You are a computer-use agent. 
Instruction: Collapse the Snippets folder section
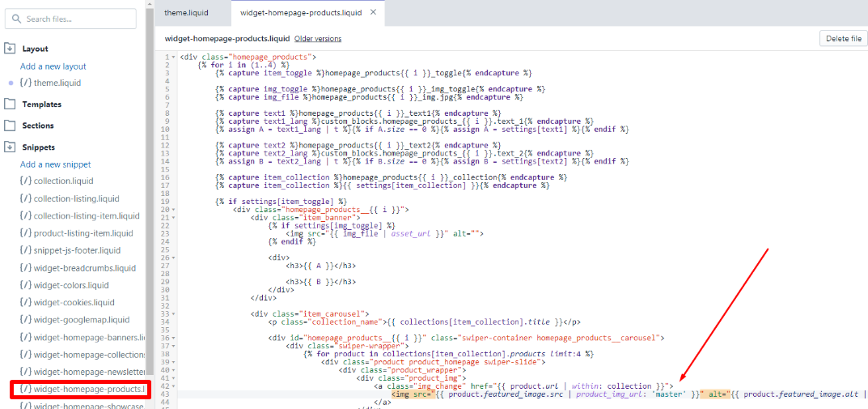point(11,147)
